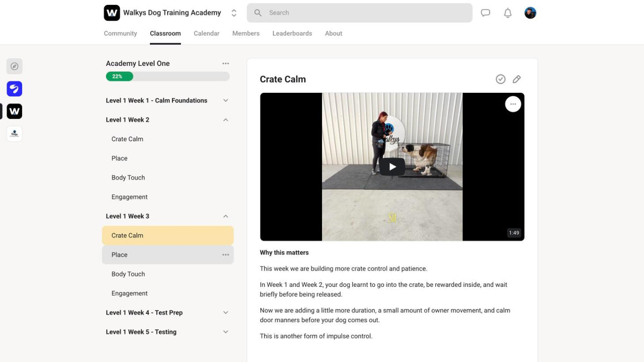
Task: Open Body Touch lesson under Week 2
Action: point(168,178)
